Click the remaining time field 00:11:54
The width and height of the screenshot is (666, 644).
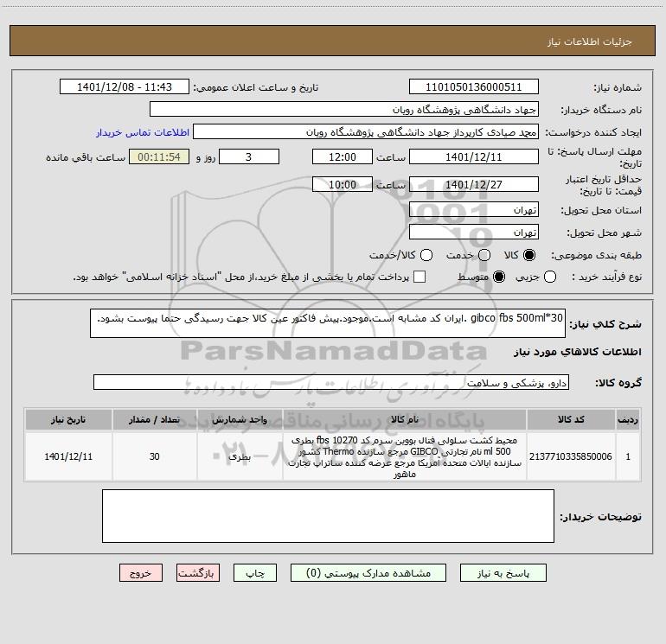pyautogui.click(x=159, y=156)
